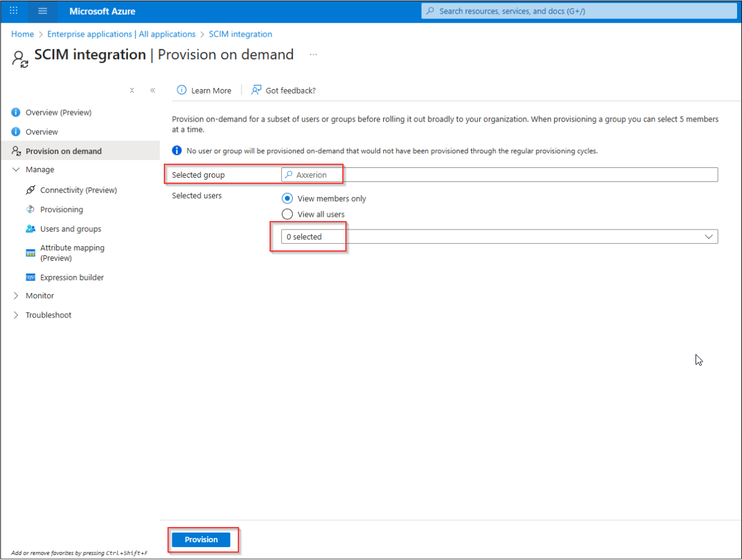Open the 0 selected users dropdown
Viewport: 742px width, 560px height.
pyautogui.click(x=500, y=236)
